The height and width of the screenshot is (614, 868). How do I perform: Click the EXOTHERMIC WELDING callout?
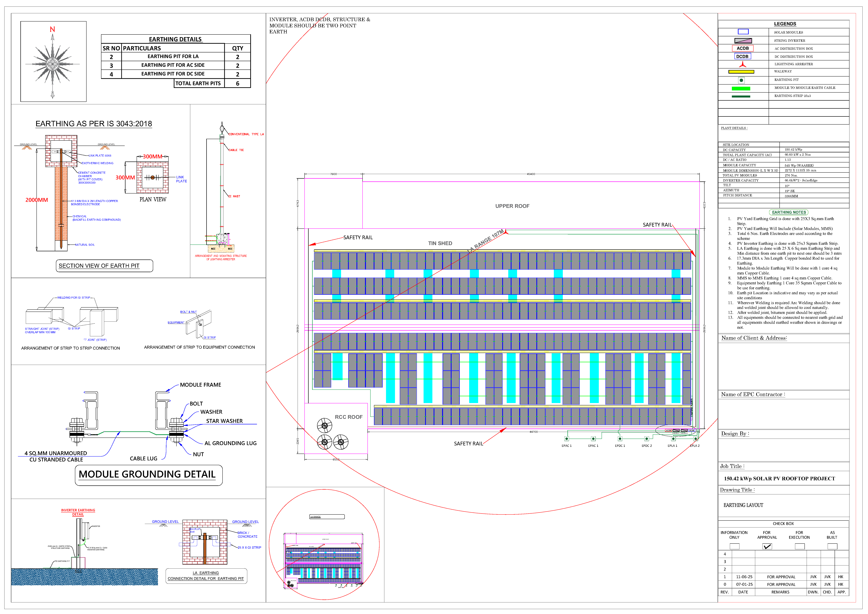coord(98,163)
